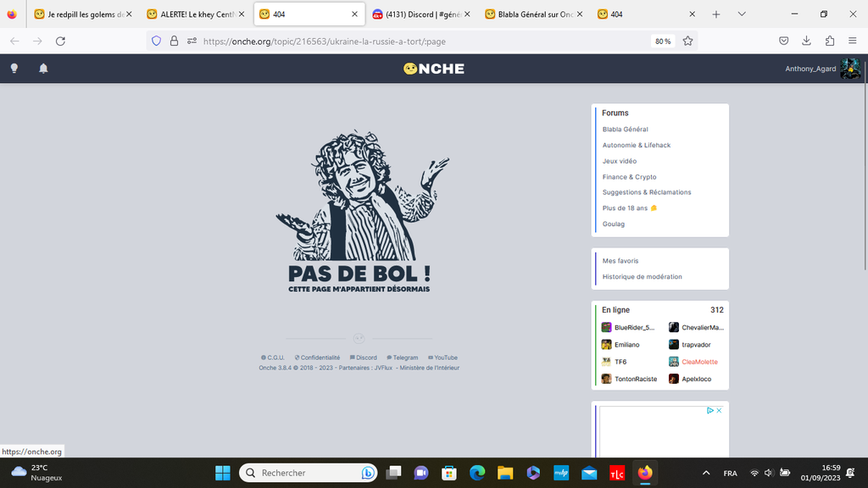Screen dimensions: 868x488
Task: Click the Onche logo in header
Action: tap(434, 69)
